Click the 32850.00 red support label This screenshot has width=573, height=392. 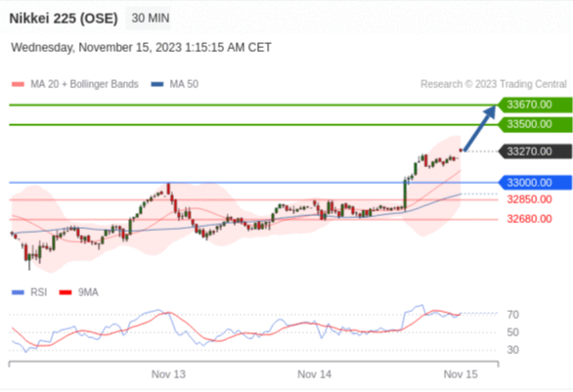[529, 199]
